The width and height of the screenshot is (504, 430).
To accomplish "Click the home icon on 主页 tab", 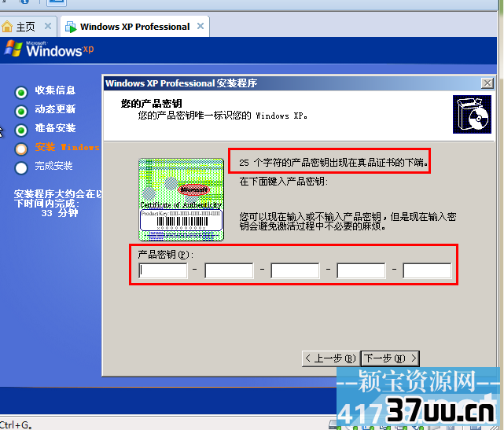I will tap(7, 27).
